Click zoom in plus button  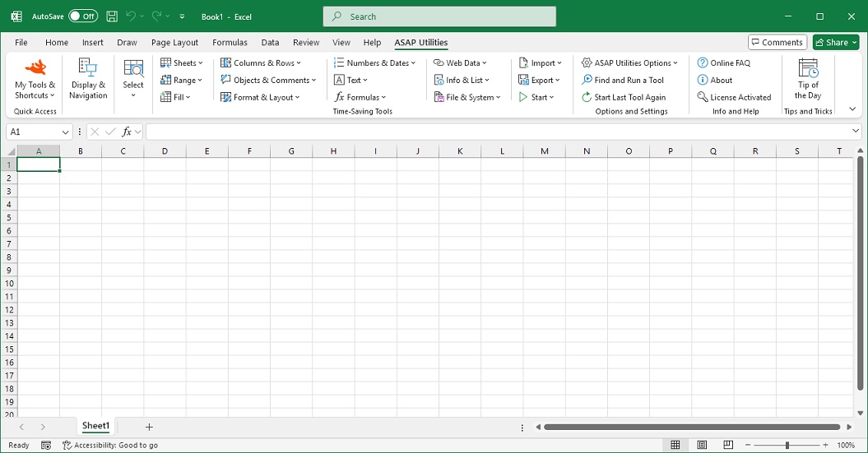(x=825, y=446)
